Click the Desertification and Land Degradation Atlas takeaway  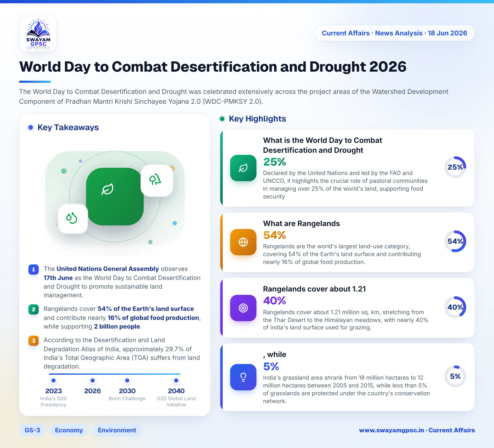122,353
